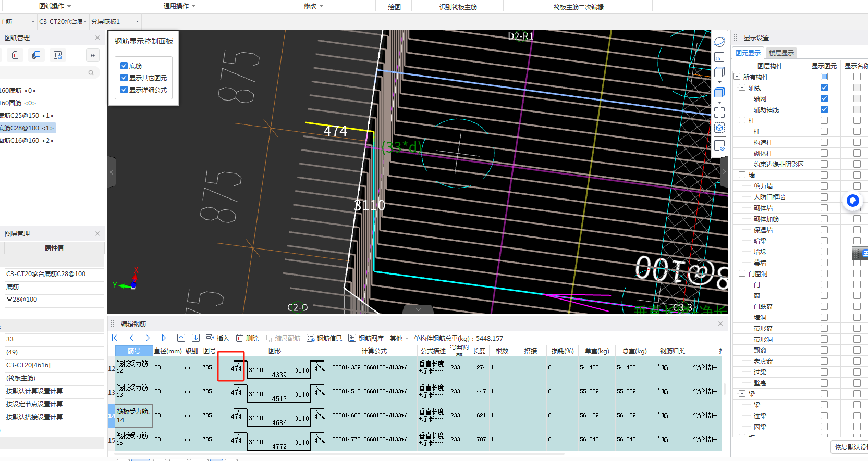Collapse the 墙 tree node
Image resolution: width=868 pixels, height=461 pixels.
[742, 175]
